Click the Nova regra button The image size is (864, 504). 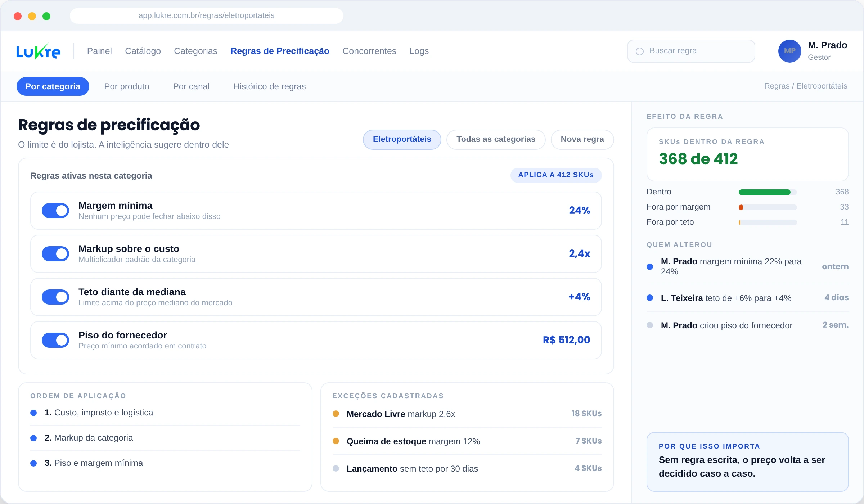pyautogui.click(x=582, y=139)
